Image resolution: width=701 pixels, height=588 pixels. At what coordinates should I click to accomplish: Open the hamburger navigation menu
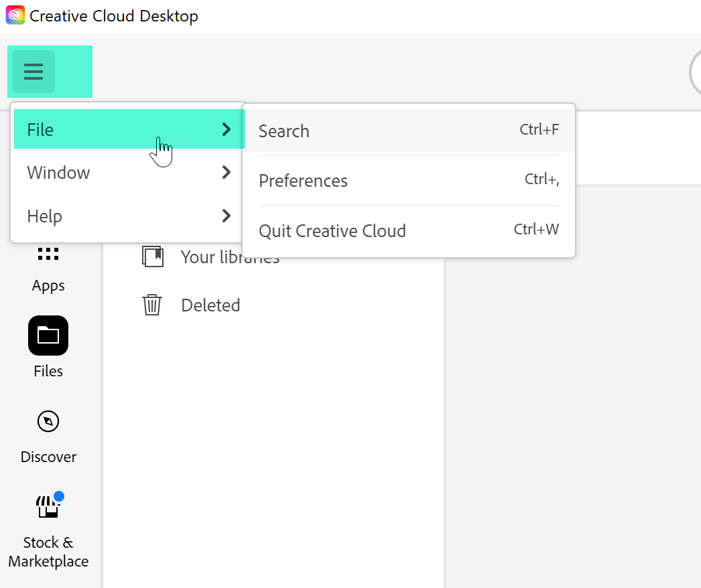[33, 70]
